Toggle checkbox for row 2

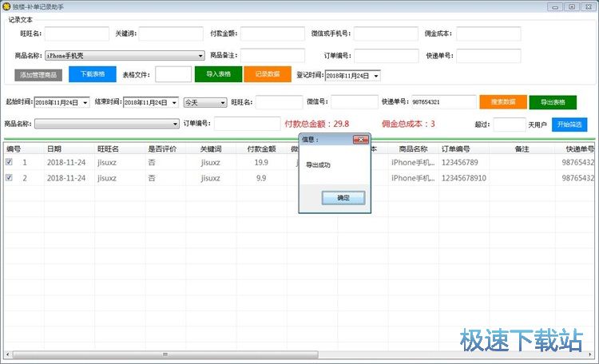click(x=9, y=177)
